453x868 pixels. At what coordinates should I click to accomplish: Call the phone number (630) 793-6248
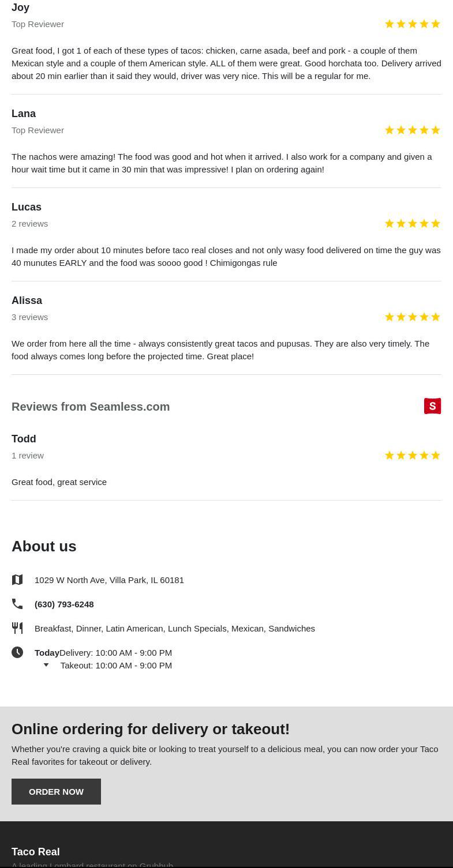click(x=64, y=604)
